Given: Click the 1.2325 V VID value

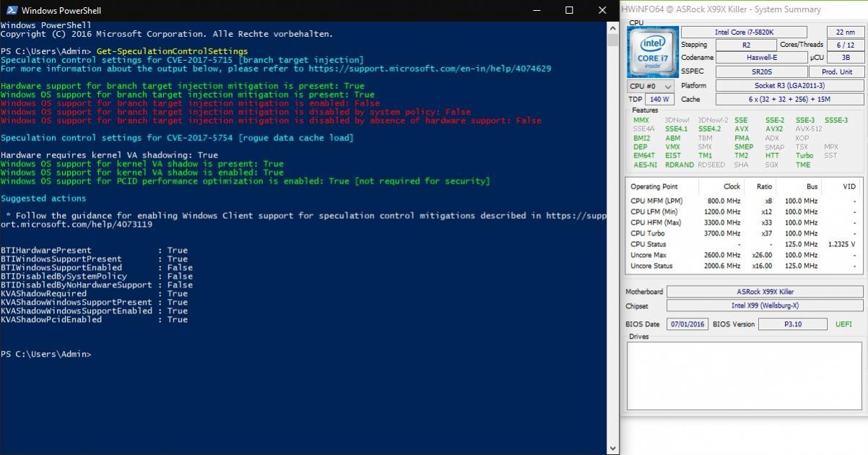Looking at the screenshot, I should (841, 244).
